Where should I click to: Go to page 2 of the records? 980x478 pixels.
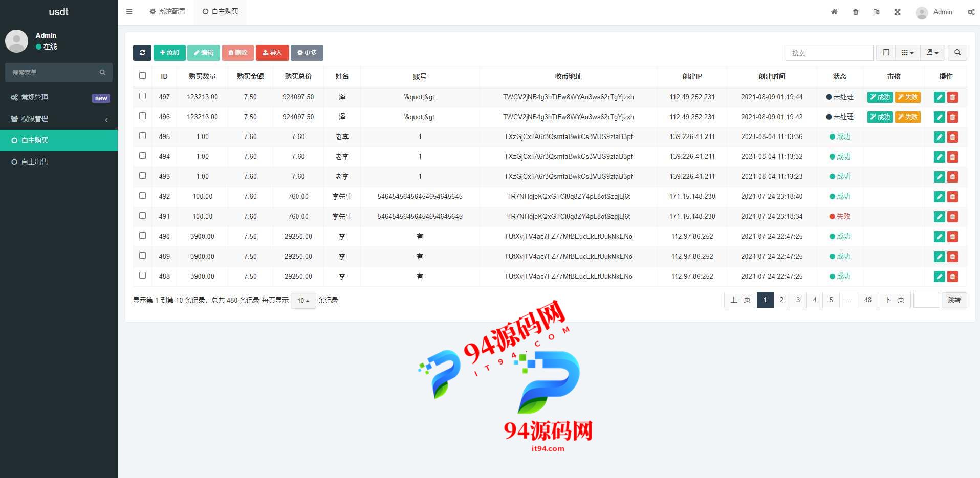click(781, 300)
